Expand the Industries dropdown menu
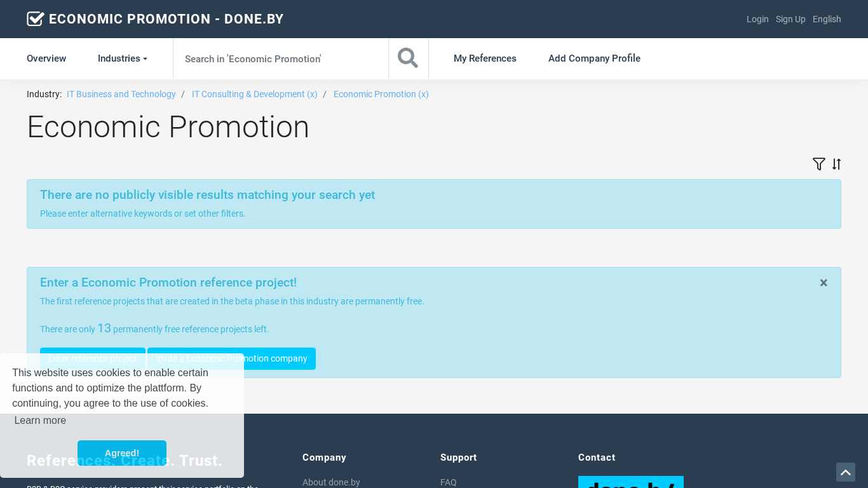This screenshot has height=488, width=868. 123,58
